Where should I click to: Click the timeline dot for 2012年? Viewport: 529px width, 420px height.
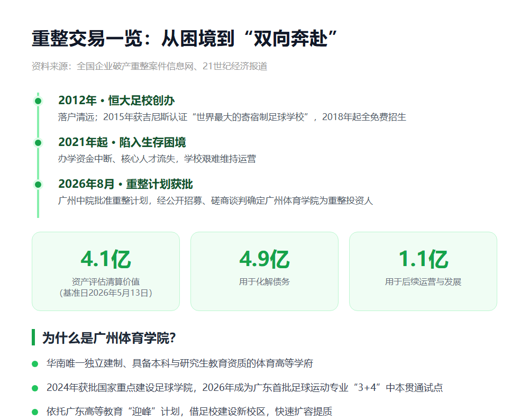click(x=38, y=101)
